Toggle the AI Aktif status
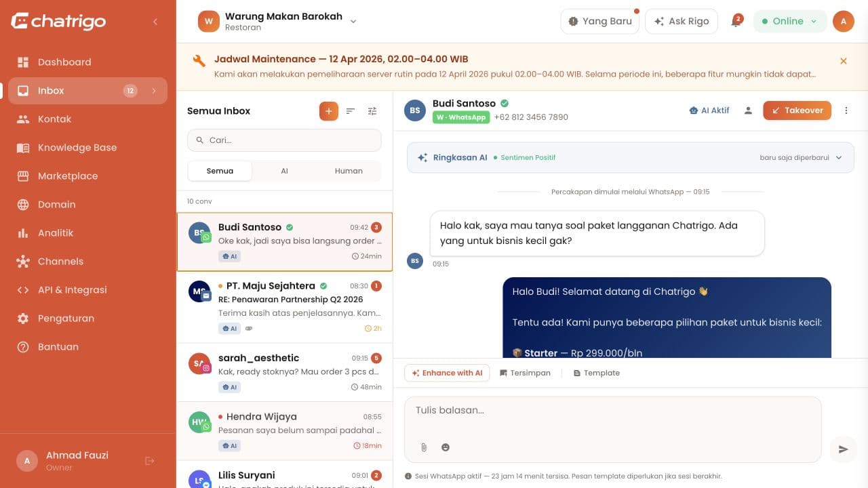Image resolution: width=868 pixels, height=488 pixels. pyautogui.click(x=709, y=110)
